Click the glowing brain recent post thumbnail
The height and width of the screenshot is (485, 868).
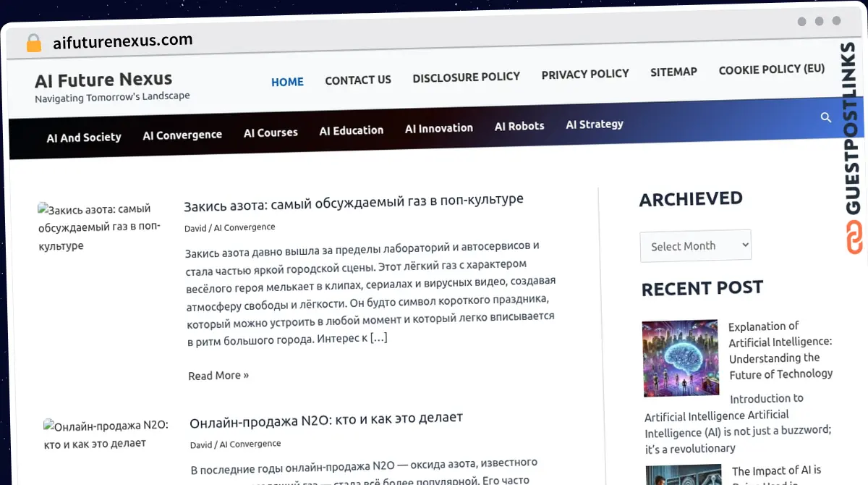[680, 358]
